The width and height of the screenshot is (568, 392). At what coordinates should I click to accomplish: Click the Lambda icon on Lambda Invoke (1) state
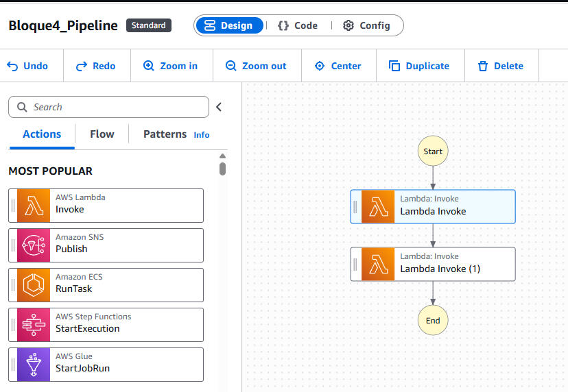coord(378,265)
